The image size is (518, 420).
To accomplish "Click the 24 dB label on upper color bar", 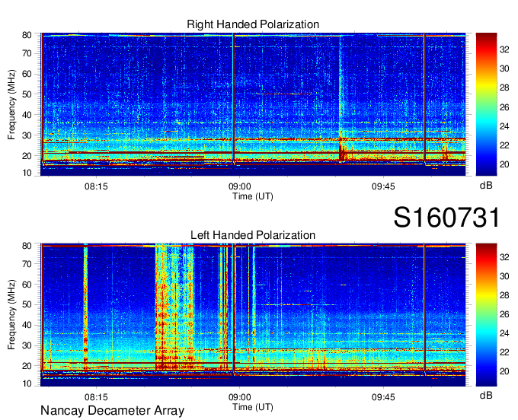I will (504, 126).
